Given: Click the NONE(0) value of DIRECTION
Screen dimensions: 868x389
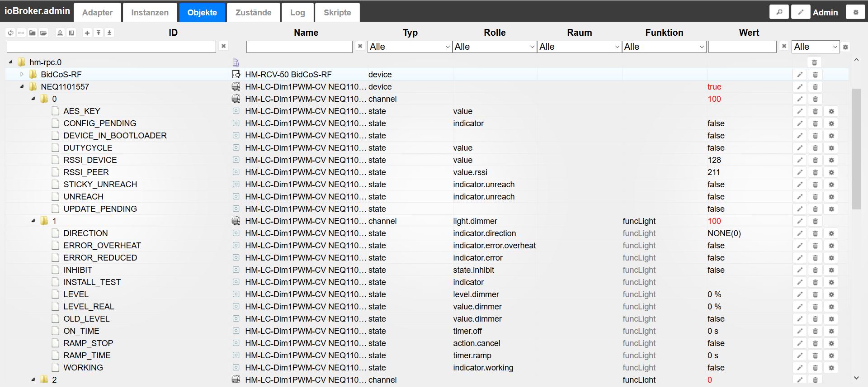Looking at the screenshot, I should (724, 233).
